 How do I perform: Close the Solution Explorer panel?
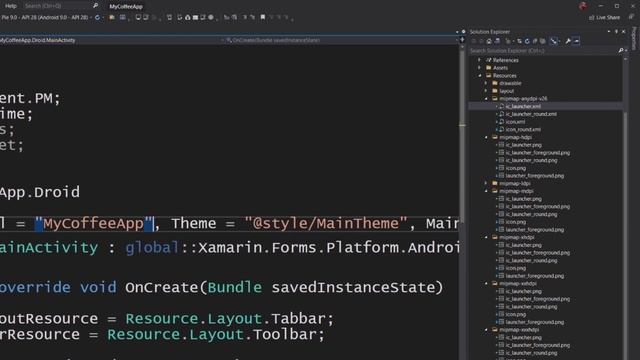click(623, 31)
